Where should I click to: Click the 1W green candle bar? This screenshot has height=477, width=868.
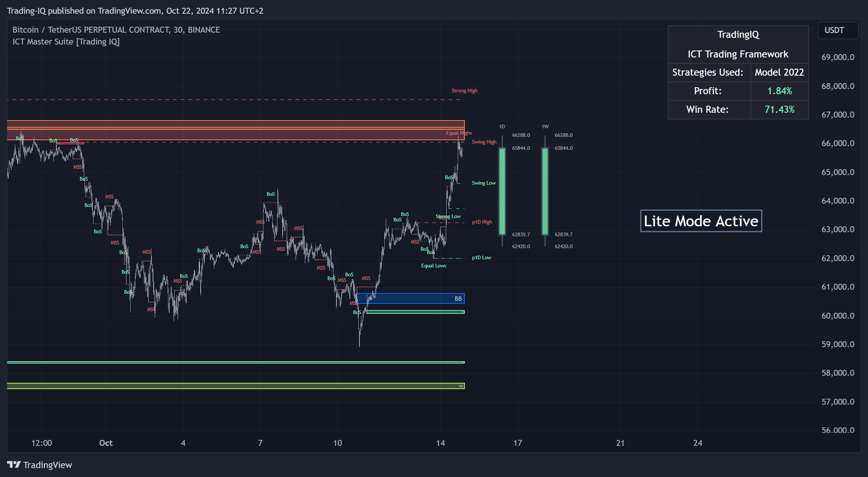click(x=545, y=191)
